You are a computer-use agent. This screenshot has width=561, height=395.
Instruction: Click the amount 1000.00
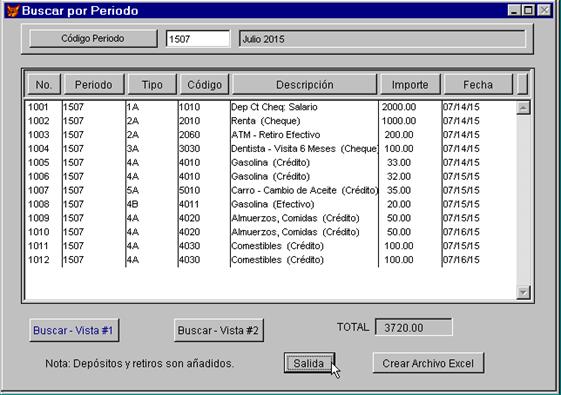pos(399,121)
